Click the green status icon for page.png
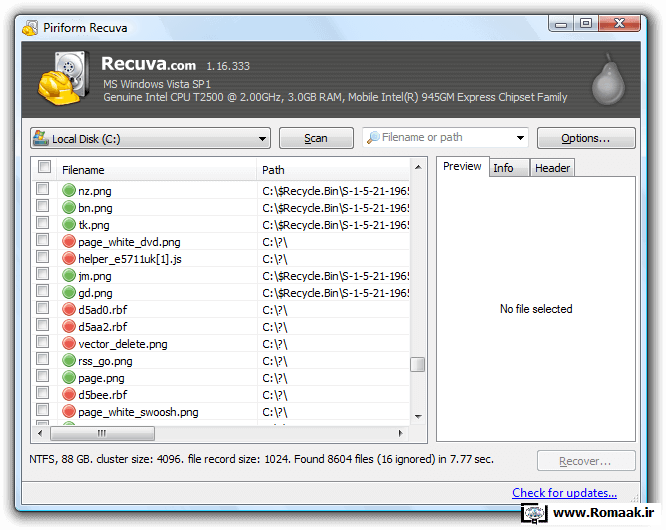Image resolution: width=666 pixels, height=530 pixels. 69,378
